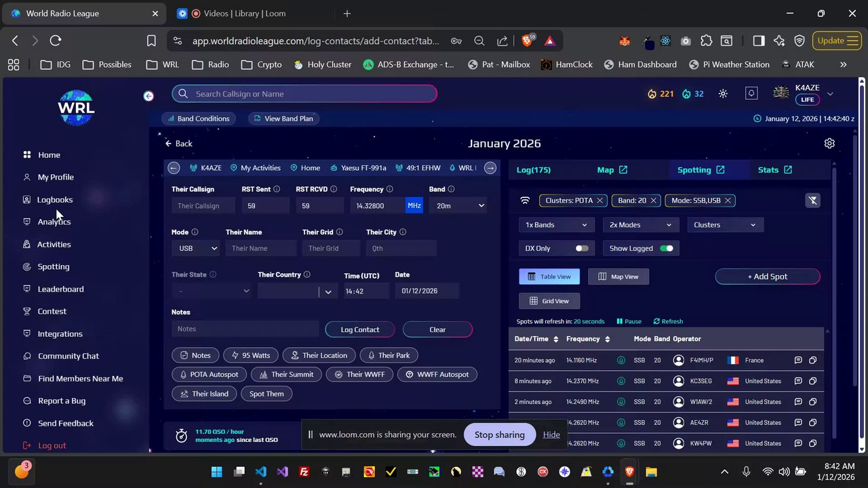The width and height of the screenshot is (868, 488).
Task: Sort spots by Date/Time arrows
Action: coord(555,339)
